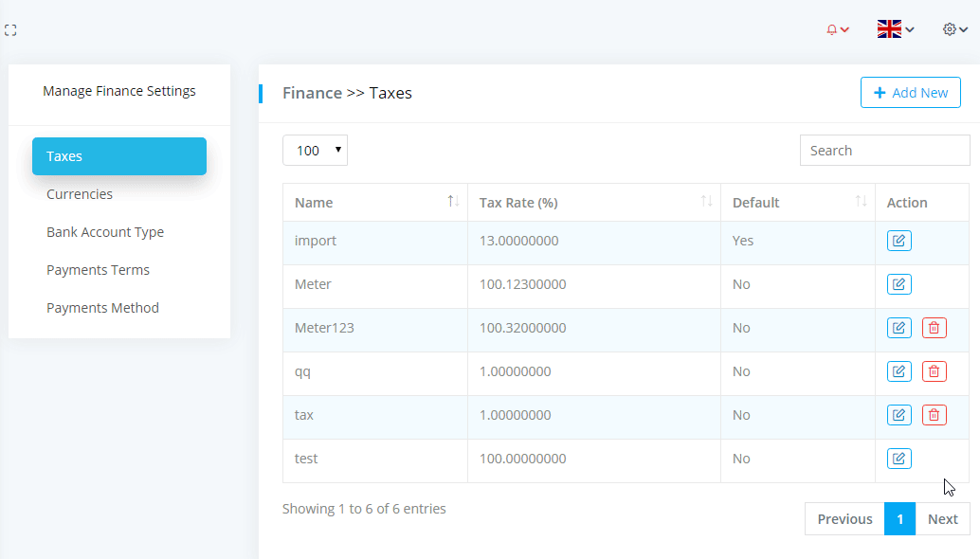The image size is (980, 559).
Task: Open the notifications bell dropdown
Action: 837,29
